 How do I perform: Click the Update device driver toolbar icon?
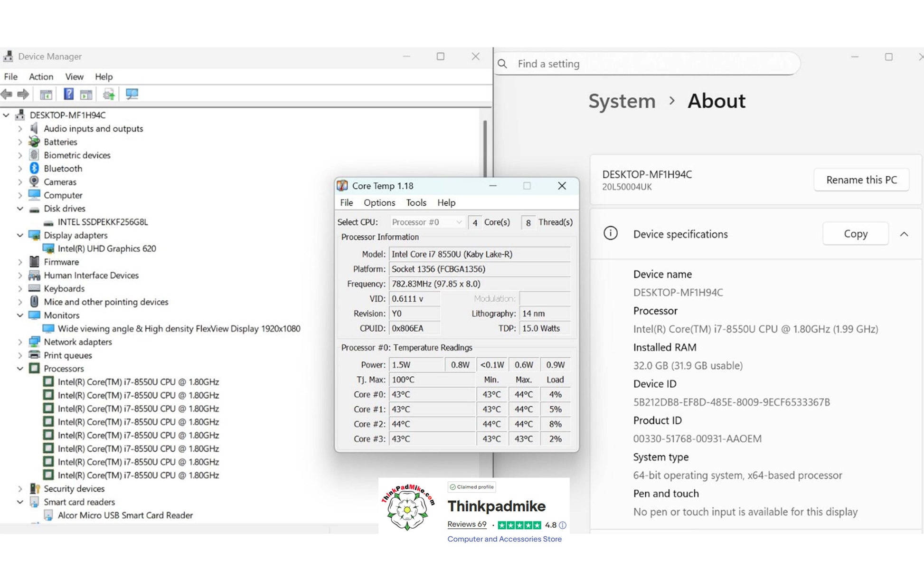point(109,94)
